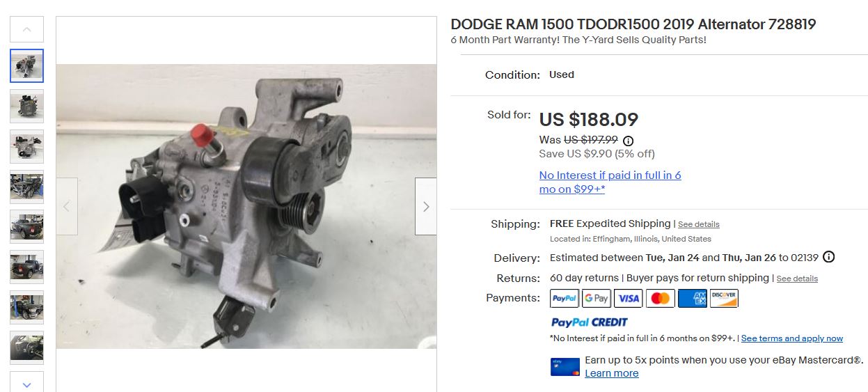868x392 pixels.
Task: Click the Mastercard payment icon
Action: tap(661, 298)
